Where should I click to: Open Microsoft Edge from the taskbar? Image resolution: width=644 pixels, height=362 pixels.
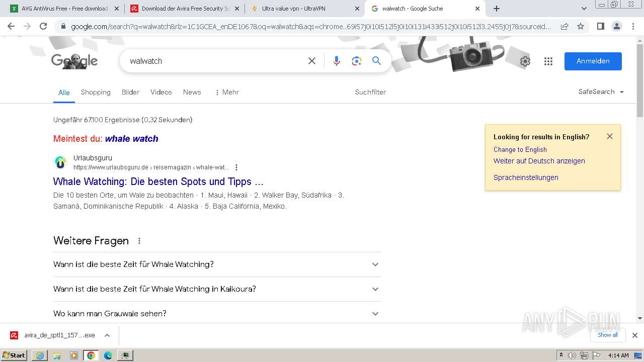pyautogui.click(x=108, y=355)
